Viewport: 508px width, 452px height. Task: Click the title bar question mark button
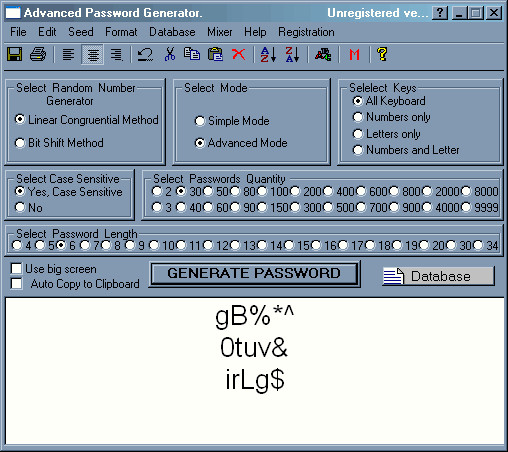click(x=440, y=13)
